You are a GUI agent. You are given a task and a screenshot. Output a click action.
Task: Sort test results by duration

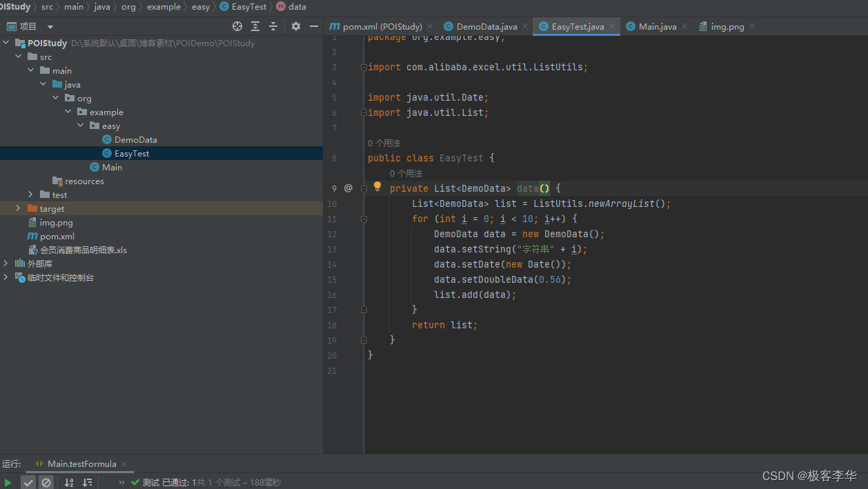coord(87,483)
